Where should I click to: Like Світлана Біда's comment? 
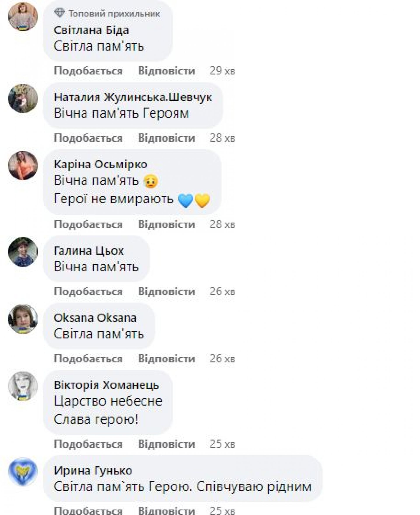coord(88,71)
